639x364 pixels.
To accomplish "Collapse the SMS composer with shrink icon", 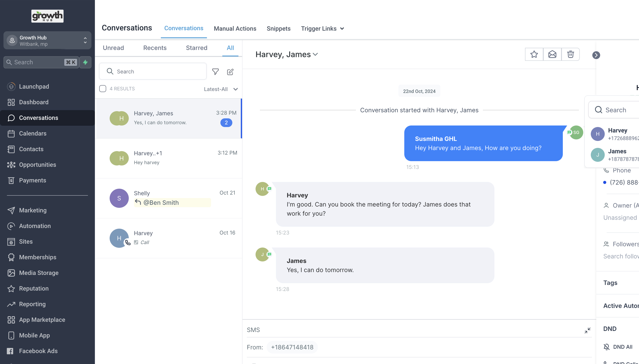I will 588,330.
